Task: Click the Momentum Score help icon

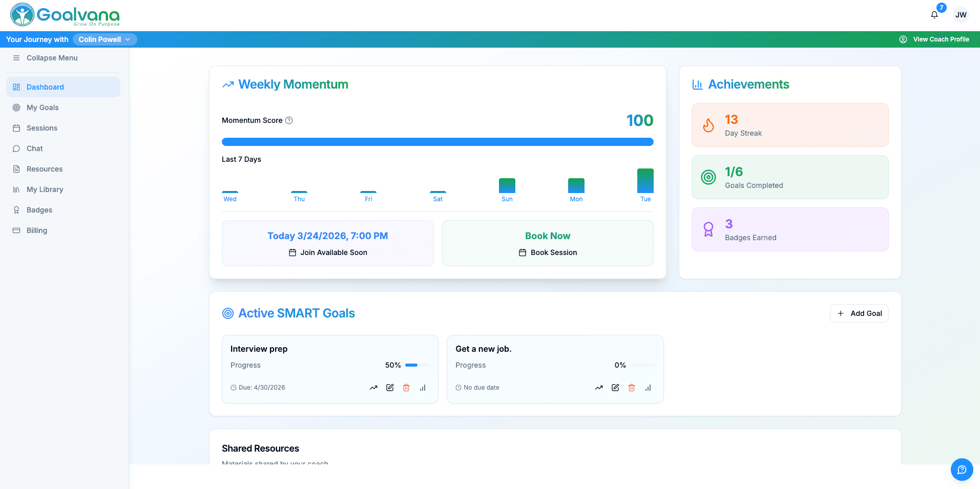Action: coord(289,120)
